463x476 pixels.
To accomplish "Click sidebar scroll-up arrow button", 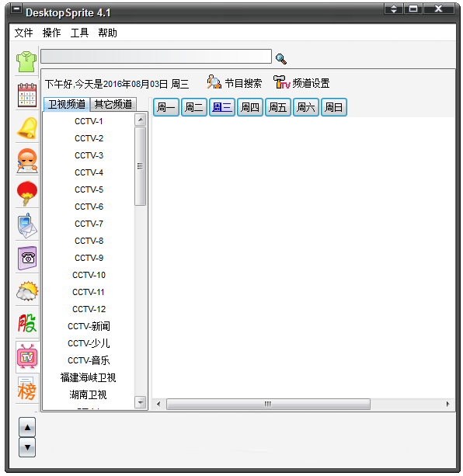I will click(27, 427).
